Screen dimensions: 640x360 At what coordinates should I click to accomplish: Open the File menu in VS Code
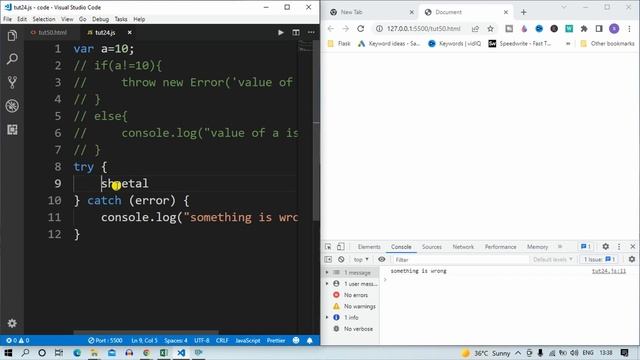[7, 19]
